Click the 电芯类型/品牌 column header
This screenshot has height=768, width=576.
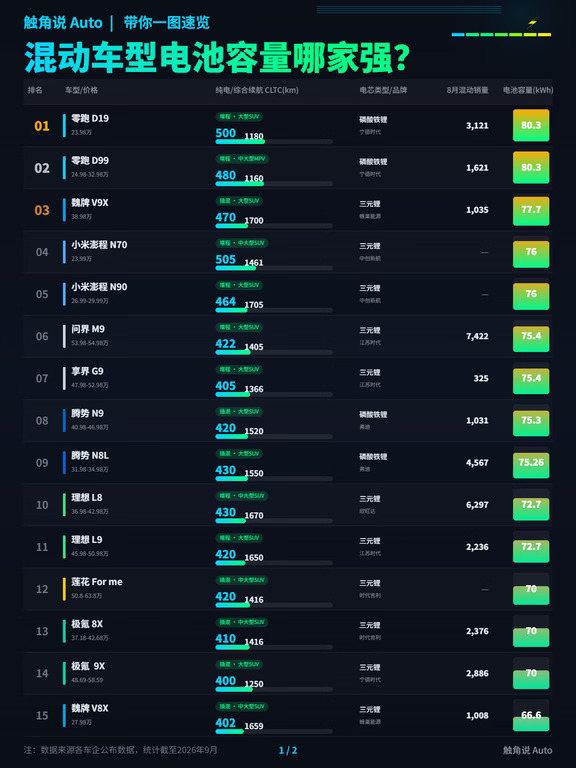(383, 90)
